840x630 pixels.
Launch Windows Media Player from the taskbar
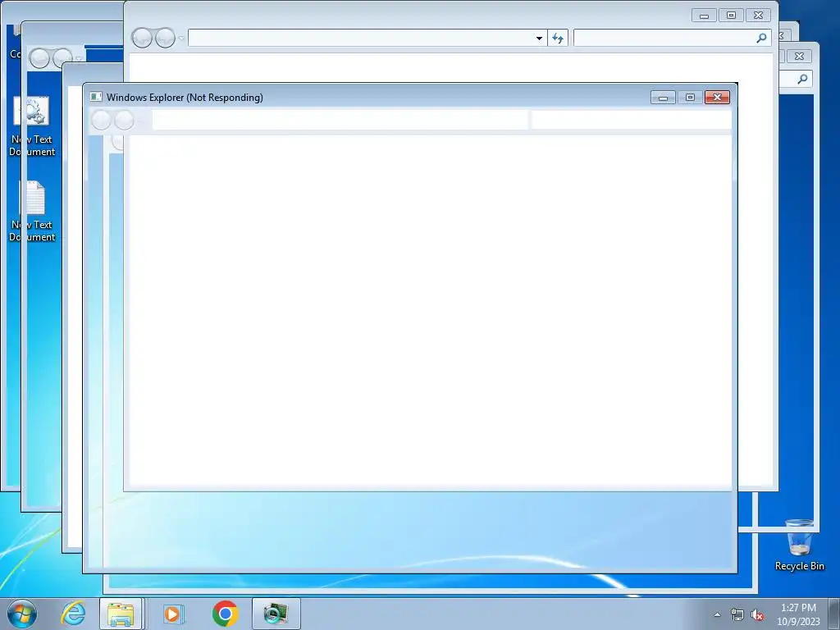(x=173, y=614)
